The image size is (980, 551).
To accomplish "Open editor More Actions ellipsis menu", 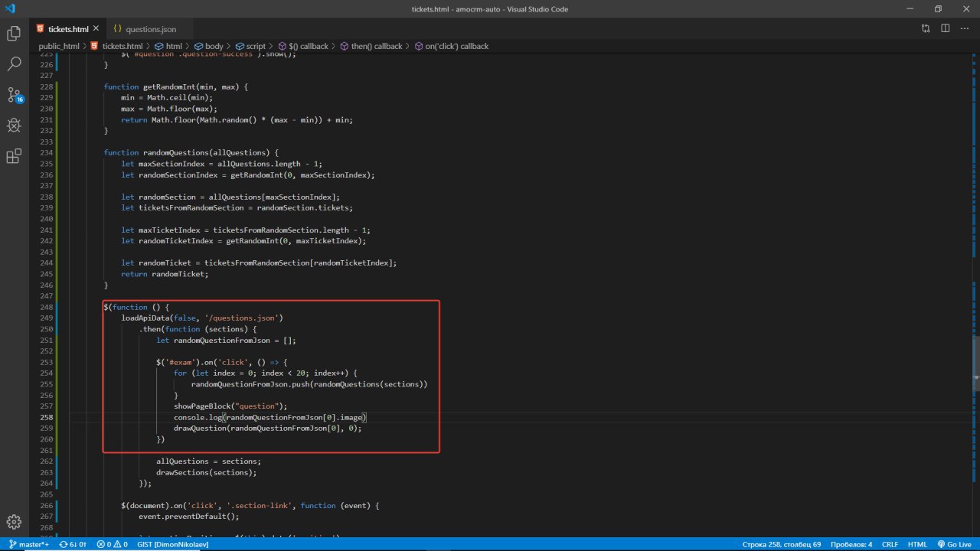I will [x=965, y=28].
